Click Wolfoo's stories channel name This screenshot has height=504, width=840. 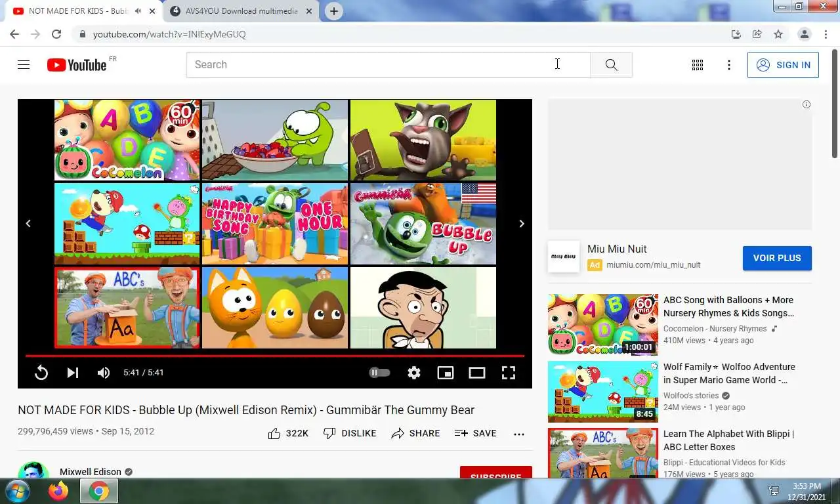coord(691,396)
